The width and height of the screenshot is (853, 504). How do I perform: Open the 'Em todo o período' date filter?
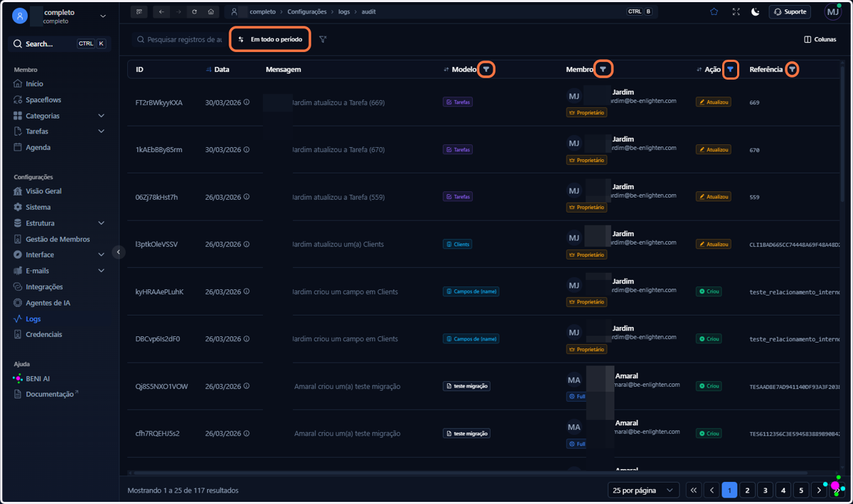(x=270, y=39)
